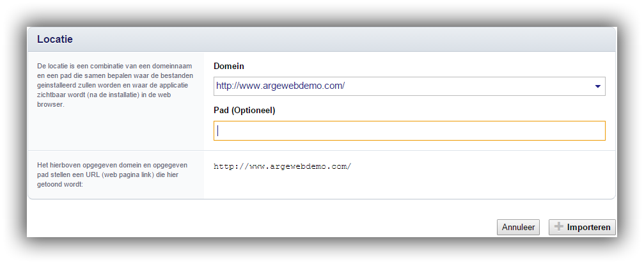Open the Domein combo box with argewebdemo.com
The image size is (644, 264).
(409, 86)
